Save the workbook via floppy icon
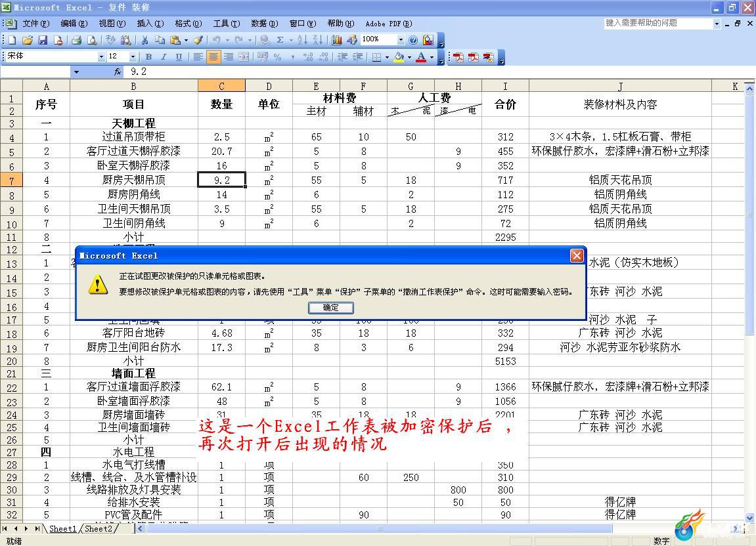This screenshot has height=546, width=756. pyautogui.click(x=43, y=40)
